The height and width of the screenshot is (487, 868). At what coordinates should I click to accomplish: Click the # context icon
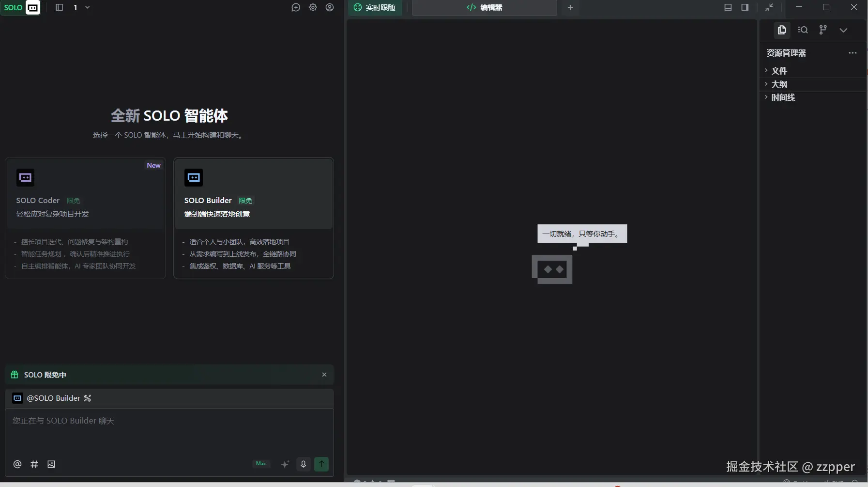pos(34,464)
